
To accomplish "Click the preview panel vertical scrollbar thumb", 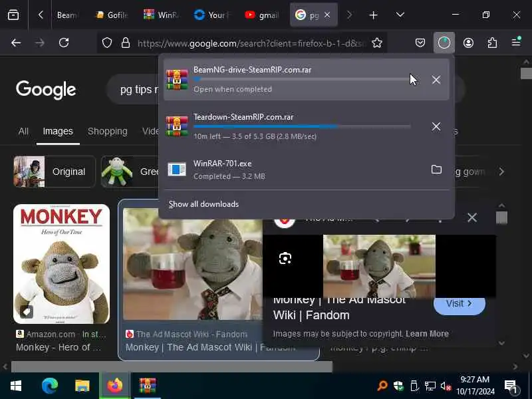I will click(501, 218).
